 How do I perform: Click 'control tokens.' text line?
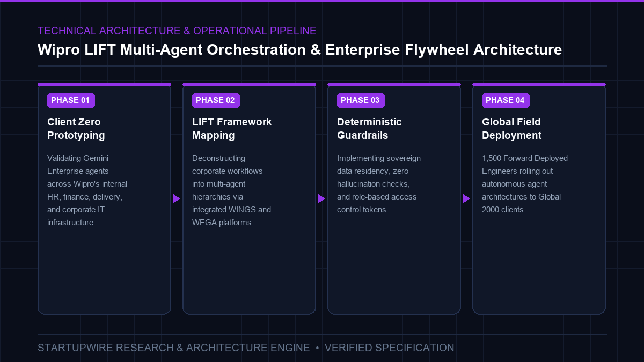[362, 210]
